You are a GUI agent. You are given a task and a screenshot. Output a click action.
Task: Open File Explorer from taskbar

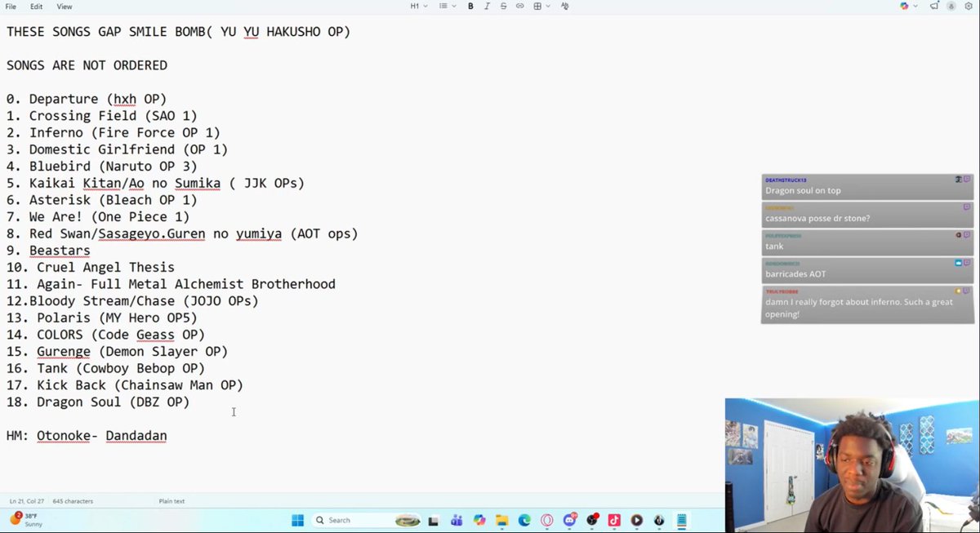pyautogui.click(x=501, y=520)
